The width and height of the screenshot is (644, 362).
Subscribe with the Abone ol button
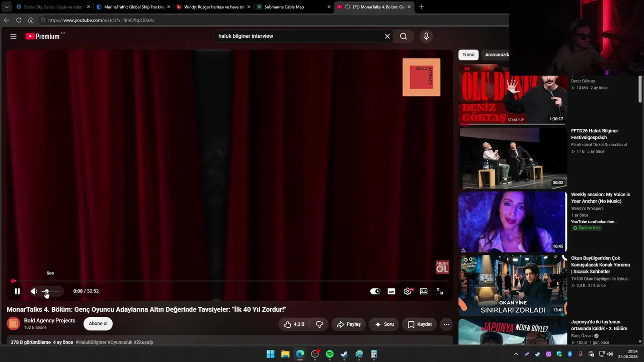point(98,324)
